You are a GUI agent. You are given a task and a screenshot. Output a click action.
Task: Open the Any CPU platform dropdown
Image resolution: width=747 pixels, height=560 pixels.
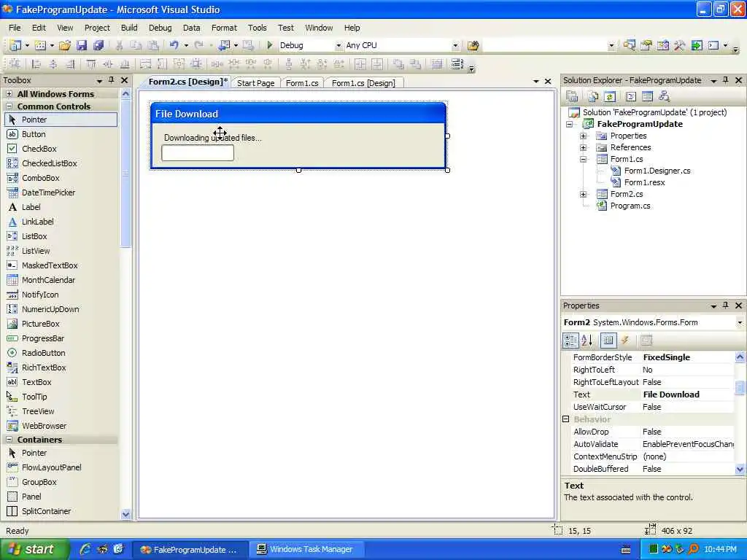click(455, 46)
